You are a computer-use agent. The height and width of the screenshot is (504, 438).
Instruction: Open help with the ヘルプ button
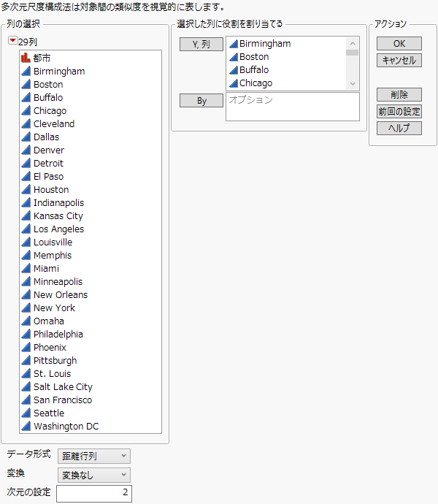click(x=399, y=129)
